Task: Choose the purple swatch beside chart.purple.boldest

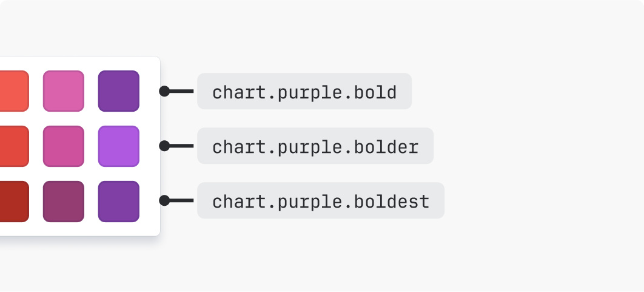Action: click(x=119, y=201)
